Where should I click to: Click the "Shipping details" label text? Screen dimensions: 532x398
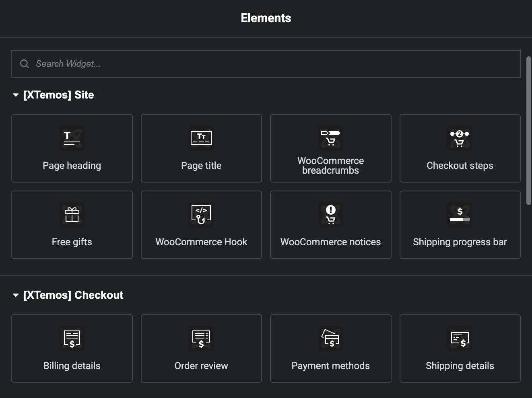[460, 366]
